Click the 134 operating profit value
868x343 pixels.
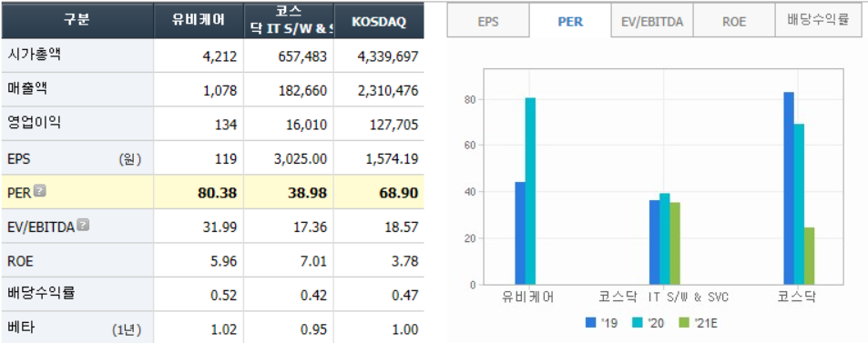click(227, 125)
